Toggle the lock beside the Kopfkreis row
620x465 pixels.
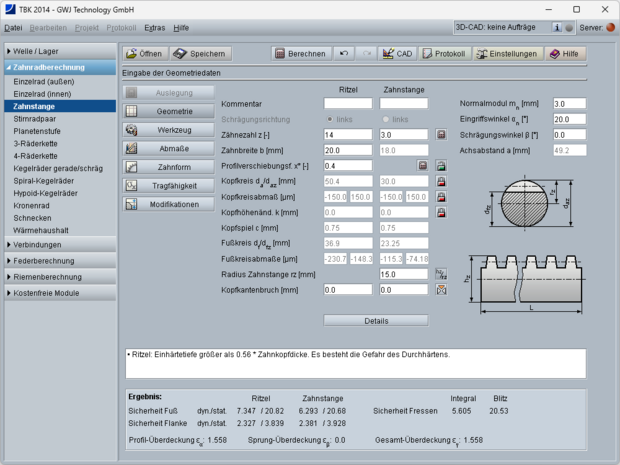coord(442,181)
